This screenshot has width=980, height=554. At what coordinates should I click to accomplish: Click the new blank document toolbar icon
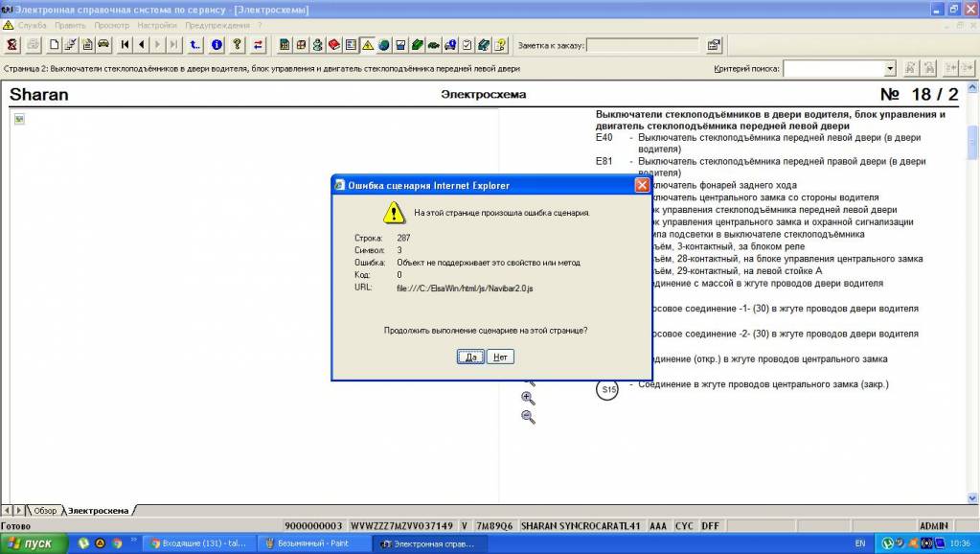(x=55, y=44)
